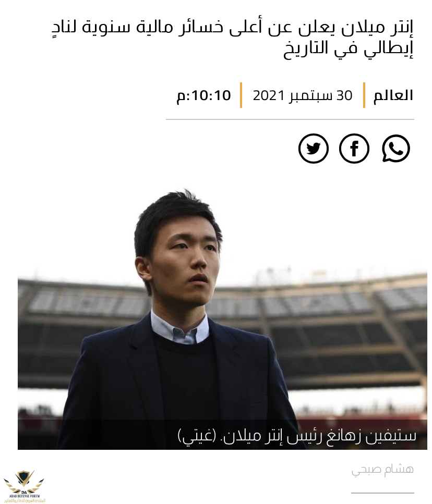Click the word خسائر in the headline
The width and height of the screenshot is (432, 504).
[194, 27]
